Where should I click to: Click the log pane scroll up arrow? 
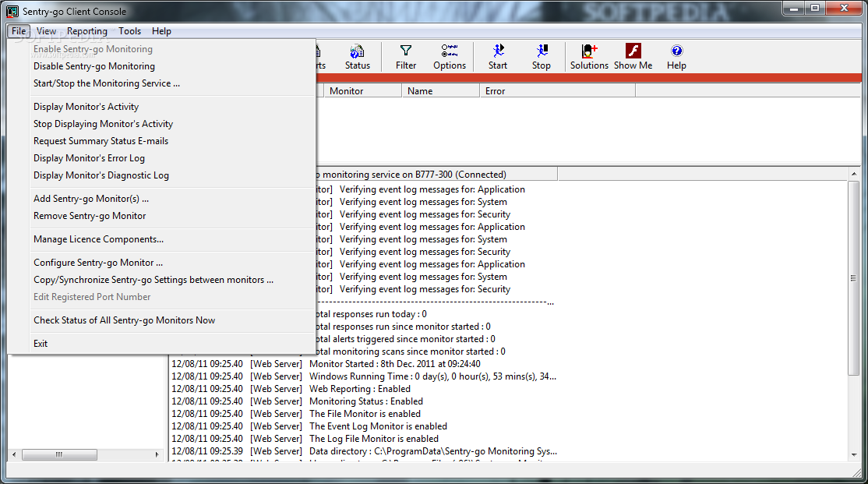tap(854, 174)
